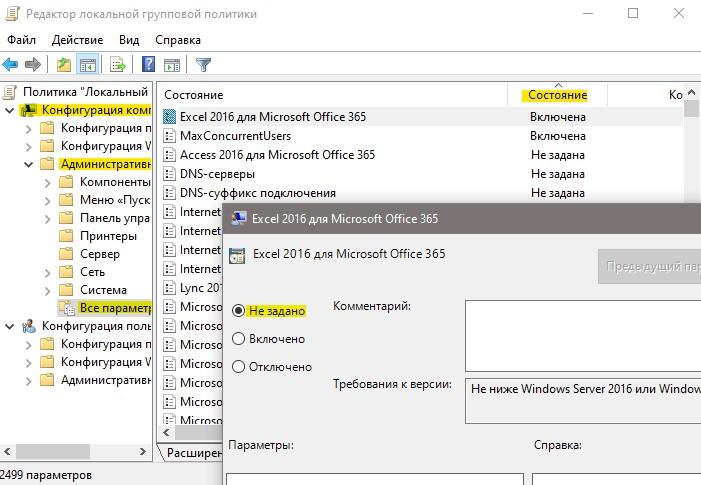Open the Файл menu
The width and height of the screenshot is (701, 485).
tap(21, 40)
